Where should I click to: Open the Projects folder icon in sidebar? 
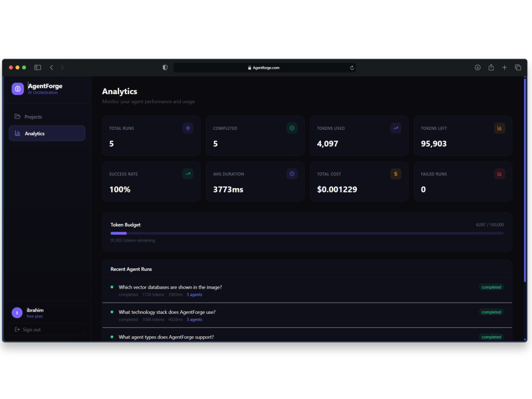[18, 117]
